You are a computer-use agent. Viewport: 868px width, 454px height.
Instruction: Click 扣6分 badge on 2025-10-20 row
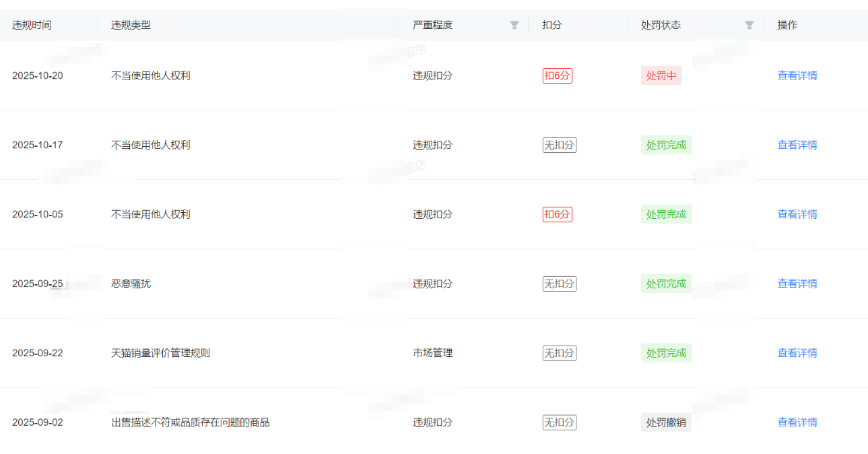[x=557, y=76]
